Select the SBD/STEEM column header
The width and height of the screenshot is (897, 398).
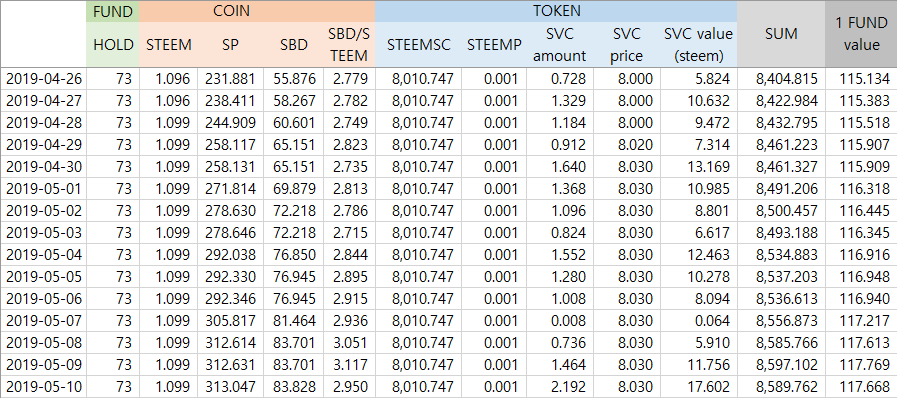click(350, 45)
